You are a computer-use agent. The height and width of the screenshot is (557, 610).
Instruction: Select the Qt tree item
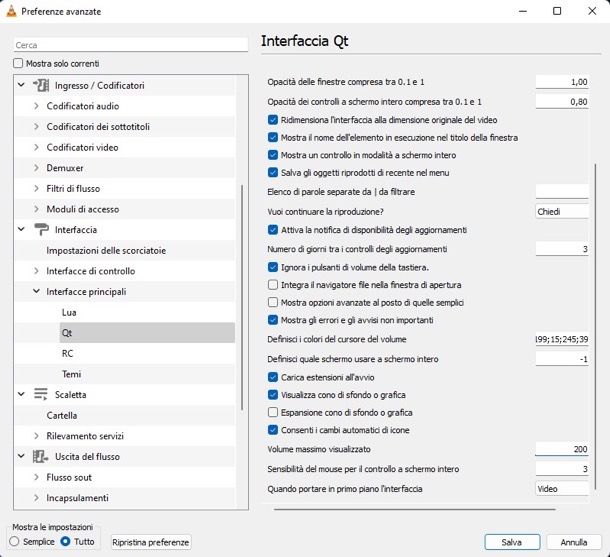pyautogui.click(x=147, y=333)
